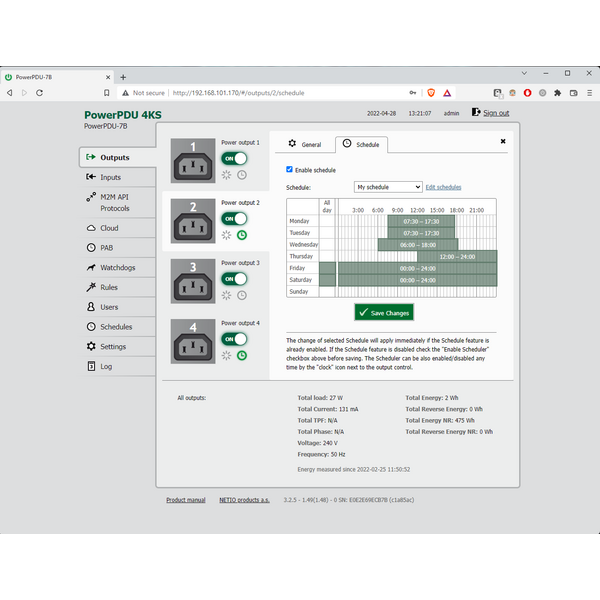The height and width of the screenshot is (600, 600).
Task: Close the output settings panel with X
Action: 503,142
